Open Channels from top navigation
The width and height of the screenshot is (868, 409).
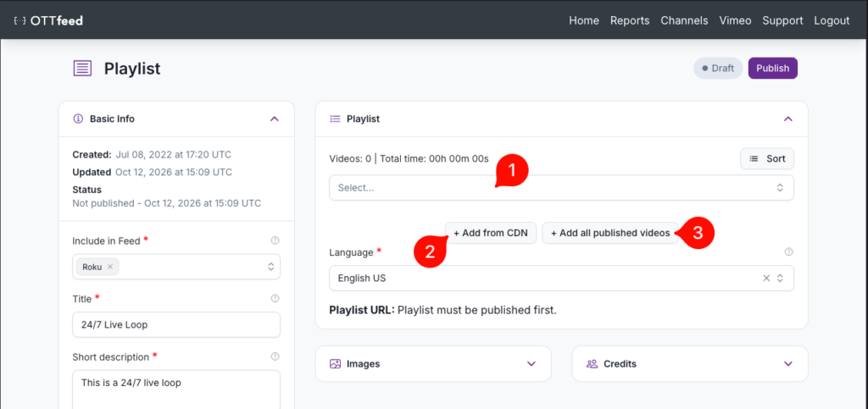coord(684,20)
